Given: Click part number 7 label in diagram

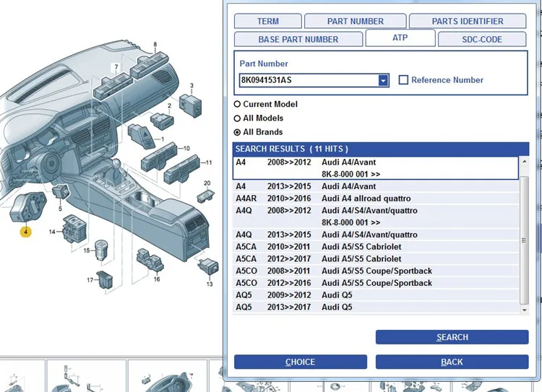Looking at the screenshot, I should point(116,67).
